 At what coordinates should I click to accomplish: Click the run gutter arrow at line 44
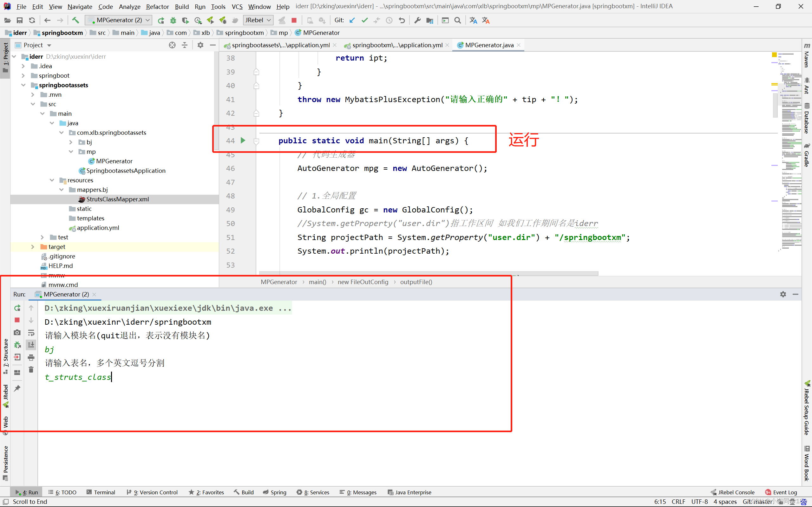243,140
